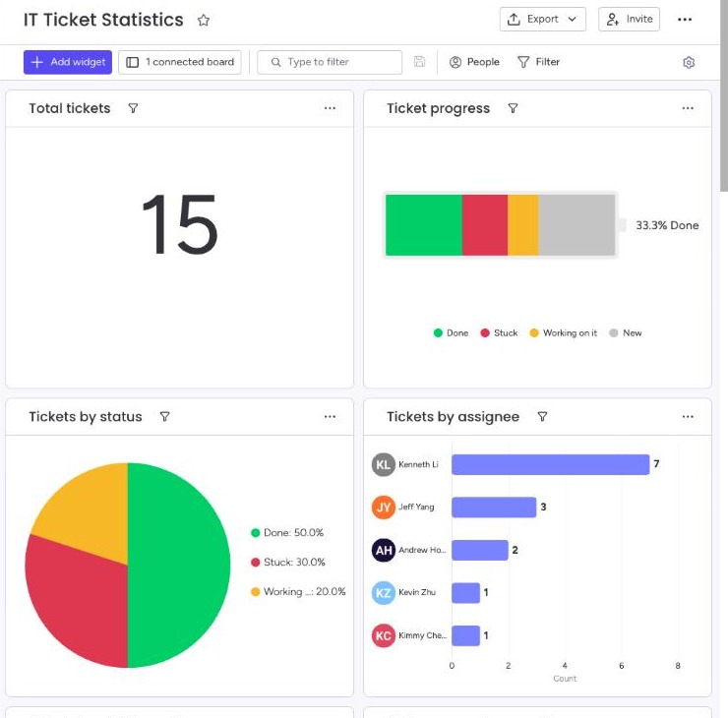728x718 pixels.
Task: Click the gray New segment of the progress bar
Action: coord(577,225)
